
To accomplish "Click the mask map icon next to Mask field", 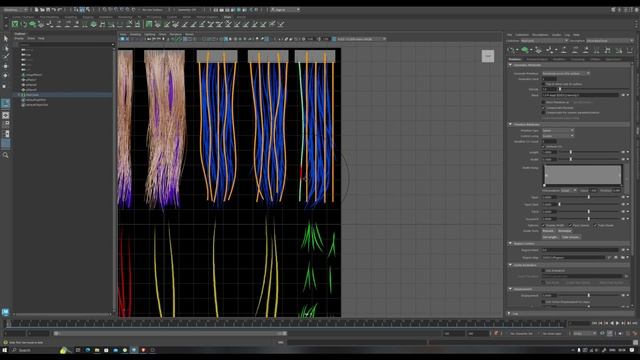I will (623, 95).
